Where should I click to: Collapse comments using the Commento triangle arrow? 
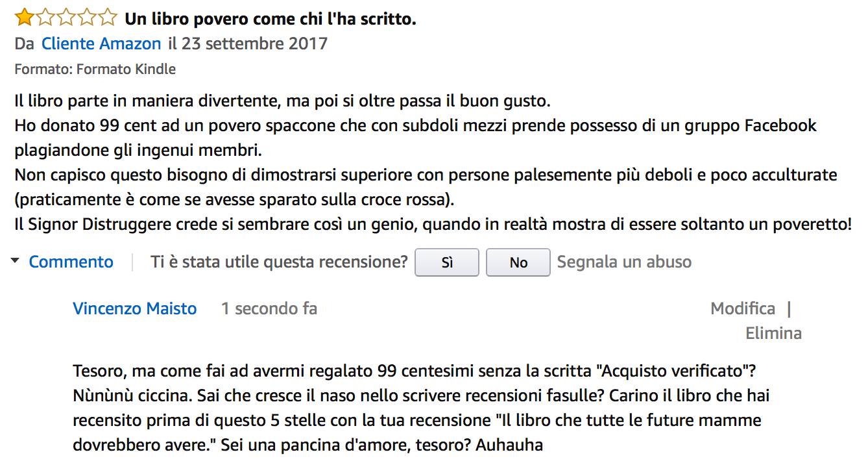click(15, 262)
